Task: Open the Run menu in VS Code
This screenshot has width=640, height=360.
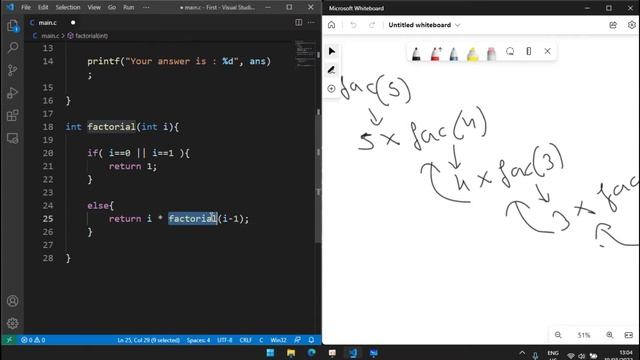Action: click(129, 7)
